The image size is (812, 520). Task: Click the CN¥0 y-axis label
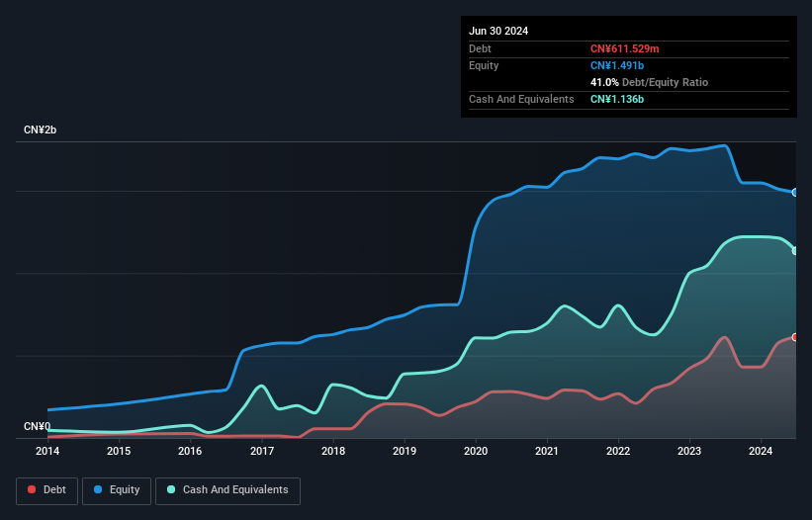click(x=37, y=426)
